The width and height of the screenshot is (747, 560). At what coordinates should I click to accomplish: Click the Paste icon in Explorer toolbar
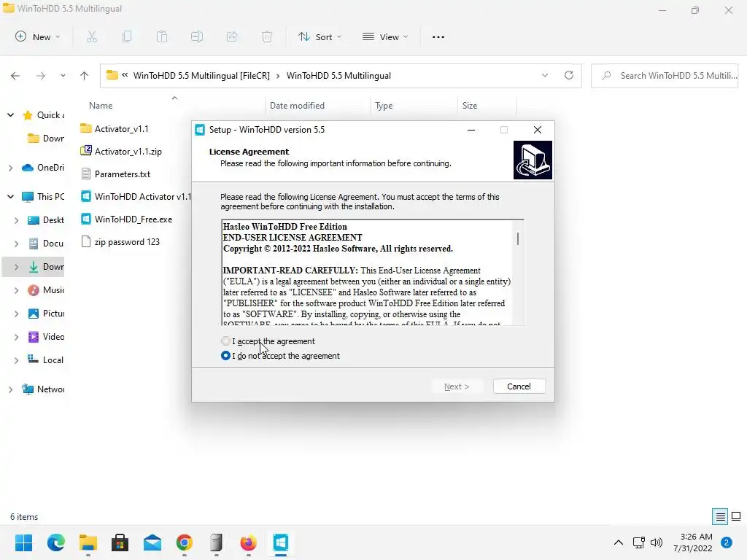pos(162,36)
